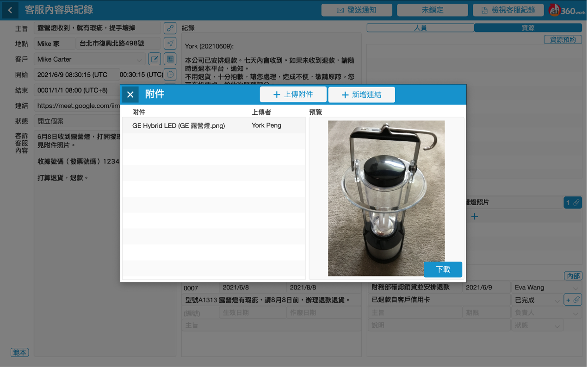Click the location navigation arrow icon
Image resolution: width=588 pixels, height=369 pixels.
point(170,44)
